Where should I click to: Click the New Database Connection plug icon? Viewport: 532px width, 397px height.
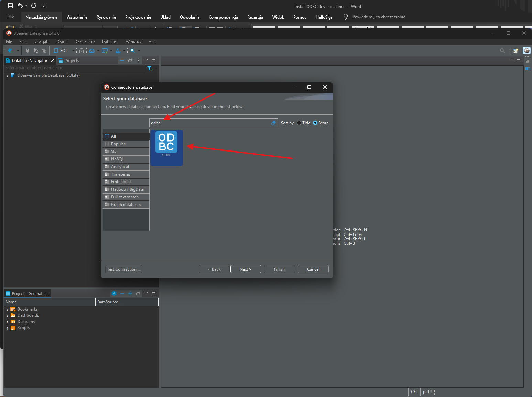click(10, 51)
